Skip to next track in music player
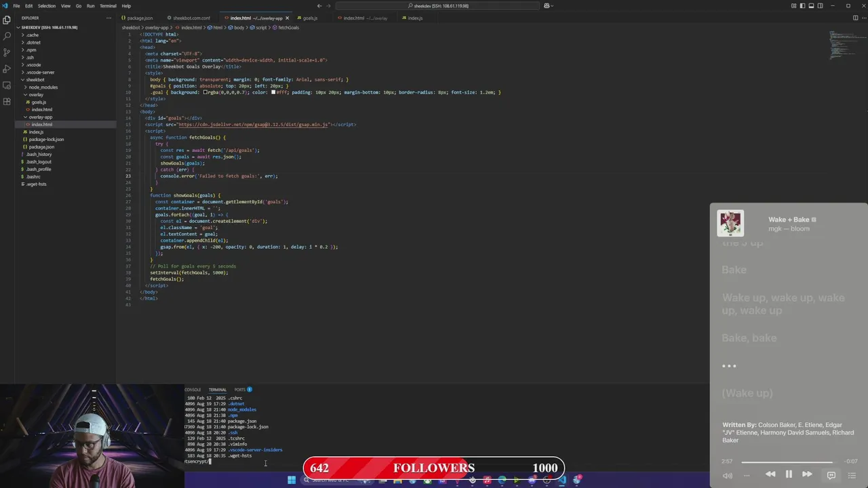 pyautogui.click(x=807, y=474)
